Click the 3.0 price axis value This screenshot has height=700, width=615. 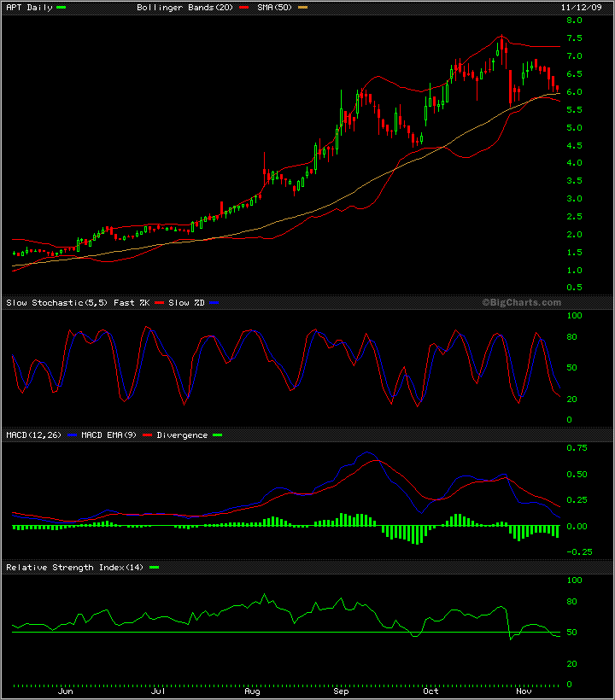pyautogui.click(x=574, y=199)
